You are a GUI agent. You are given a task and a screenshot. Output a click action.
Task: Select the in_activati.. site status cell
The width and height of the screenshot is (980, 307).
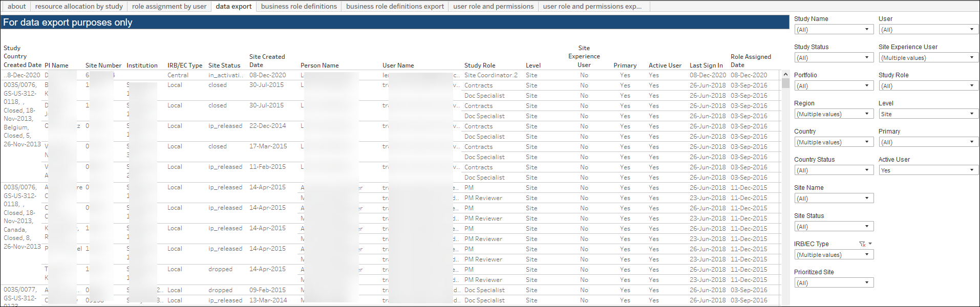pyautogui.click(x=226, y=75)
